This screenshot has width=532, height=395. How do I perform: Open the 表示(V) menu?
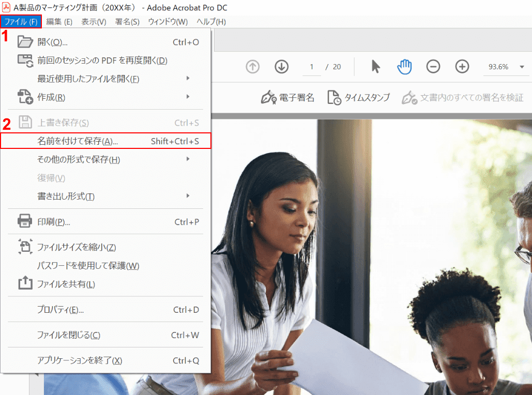point(94,22)
